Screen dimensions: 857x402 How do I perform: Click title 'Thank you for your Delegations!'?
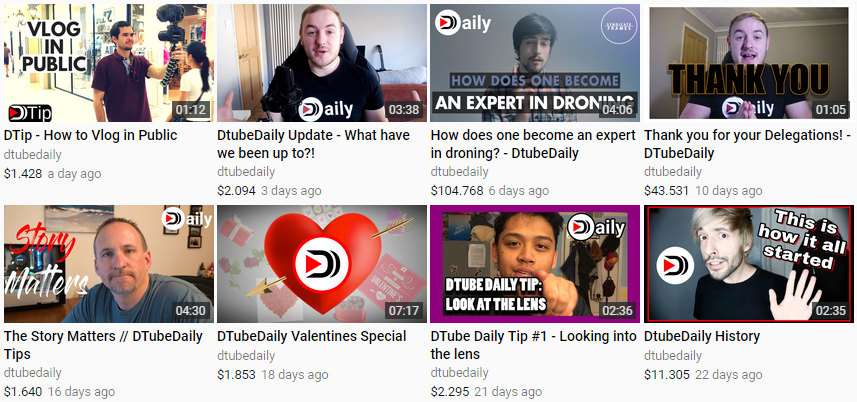click(747, 144)
